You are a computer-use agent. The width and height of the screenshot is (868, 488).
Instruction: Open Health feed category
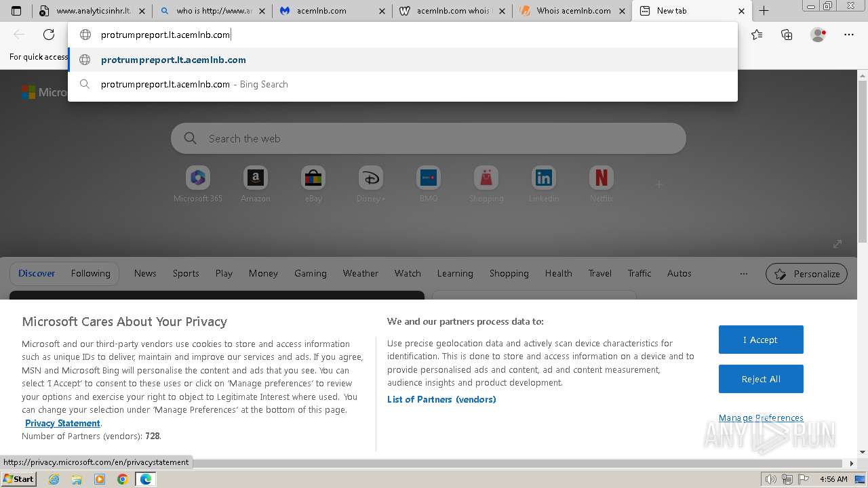point(559,273)
